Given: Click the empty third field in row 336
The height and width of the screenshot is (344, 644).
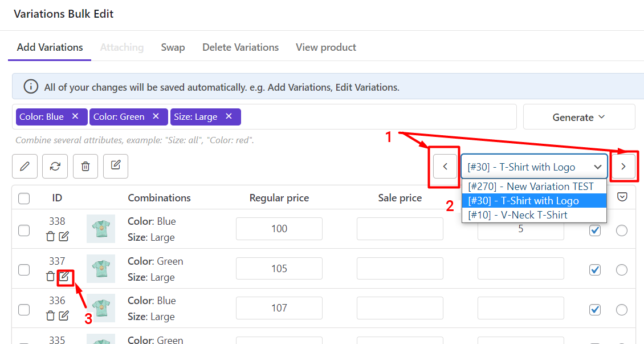Looking at the screenshot, I should 521,308.
